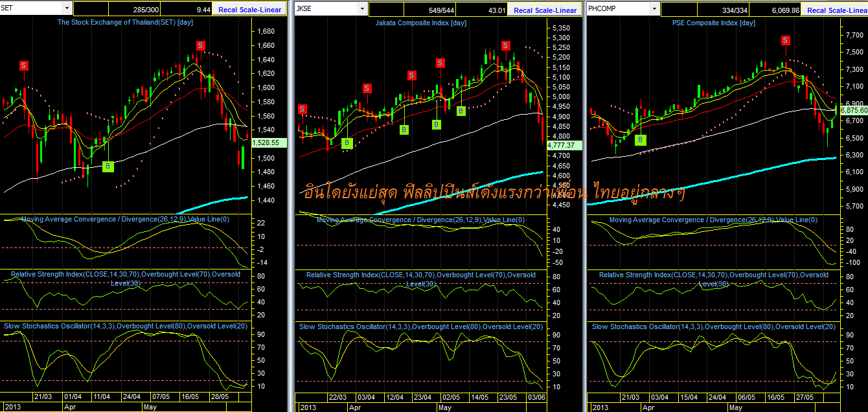This screenshot has width=868, height=412.
Task: Click the last S sell marker on JKSE chart
Action: [x=505, y=45]
